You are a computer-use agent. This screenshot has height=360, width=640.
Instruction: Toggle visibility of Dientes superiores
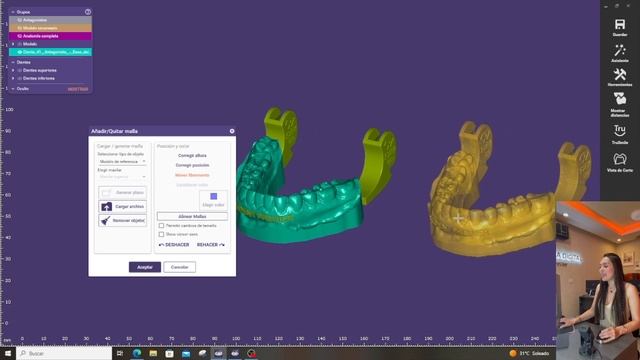coord(19,70)
